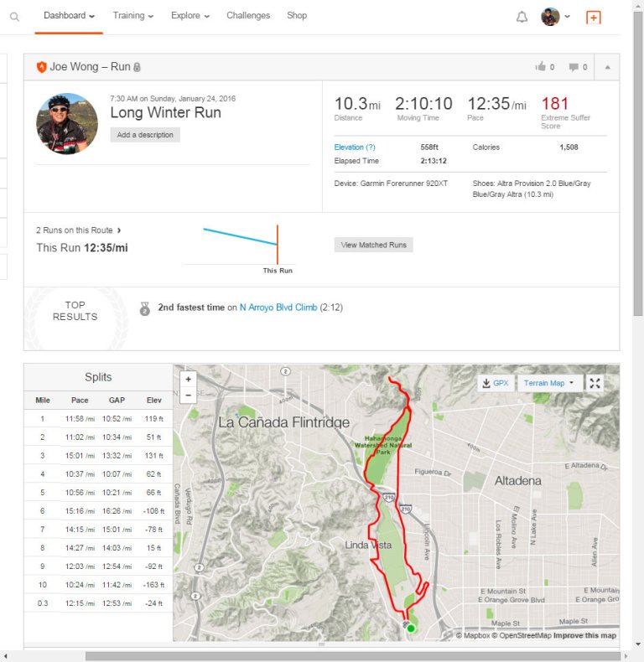Open the Shop tab
The width and height of the screenshot is (644, 662).
point(297,16)
